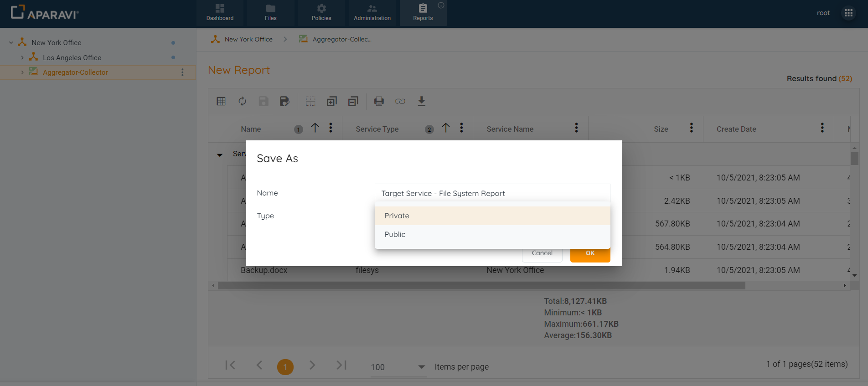Click Cancel in the Save As dialog
The width and height of the screenshot is (868, 386).
[x=542, y=253]
